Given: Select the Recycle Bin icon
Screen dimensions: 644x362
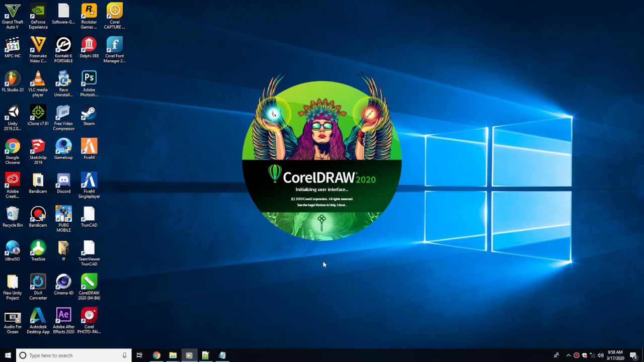Looking at the screenshot, I should [x=13, y=216].
